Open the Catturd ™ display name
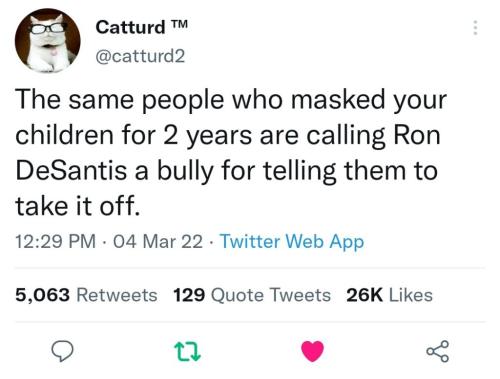The image size is (500, 379). [142, 27]
